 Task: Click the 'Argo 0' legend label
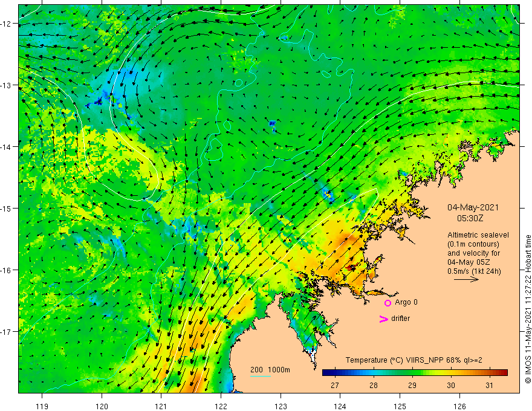coord(406,302)
